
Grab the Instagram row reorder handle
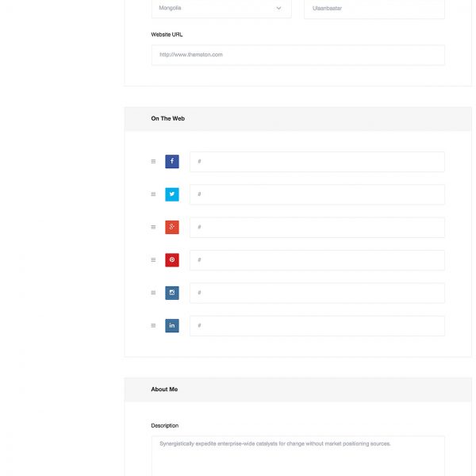point(153,293)
